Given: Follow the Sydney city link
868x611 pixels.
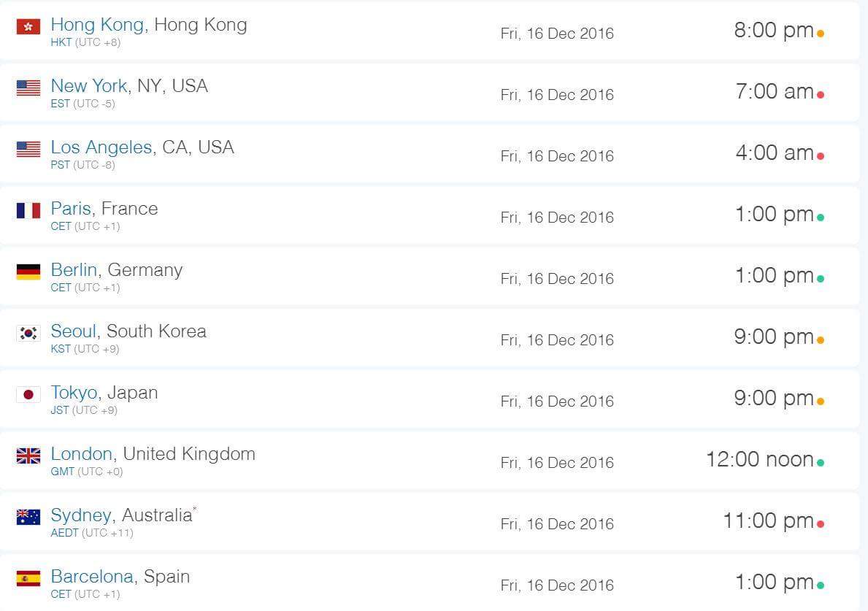Looking at the screenshot, I should (x=81, y=516).
